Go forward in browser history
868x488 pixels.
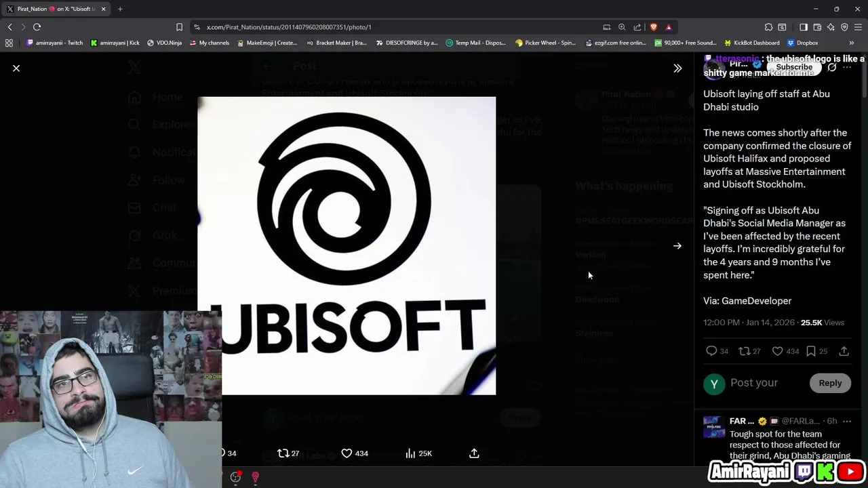(23, 27)
